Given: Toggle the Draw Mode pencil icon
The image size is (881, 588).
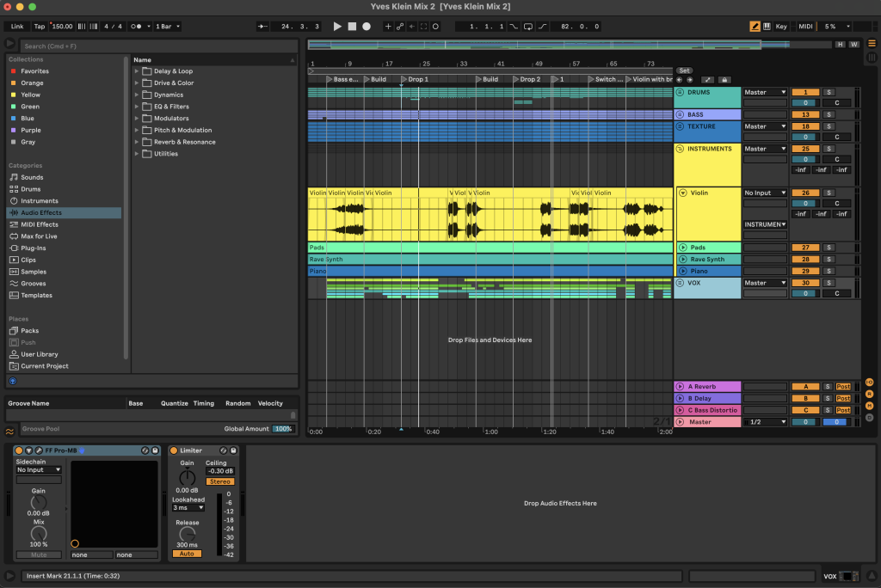Looking at the screenshot, I should 755,27.
